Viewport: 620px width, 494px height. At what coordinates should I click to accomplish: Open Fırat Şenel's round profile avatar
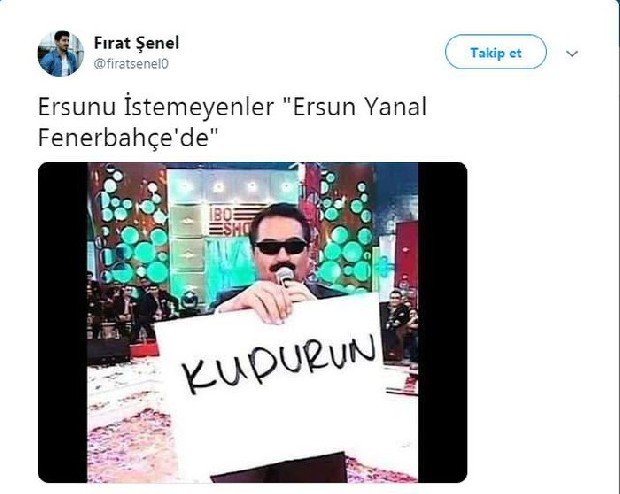click(x=61, y=53)
